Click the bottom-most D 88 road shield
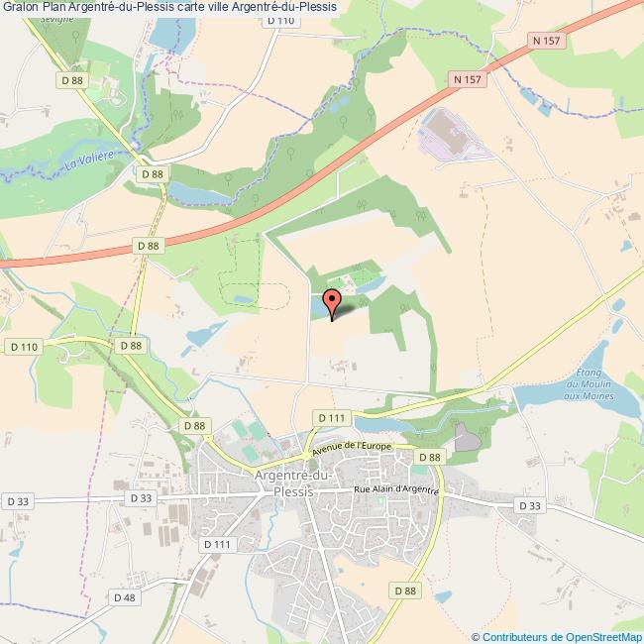 (405, 590)
